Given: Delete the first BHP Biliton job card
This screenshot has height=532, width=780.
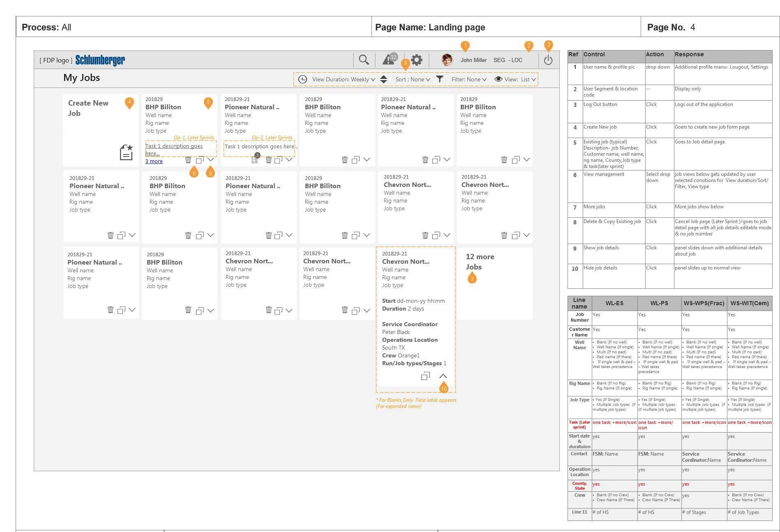Looking at the screenshot, I should pyautogui.click(x=188, y=160).
